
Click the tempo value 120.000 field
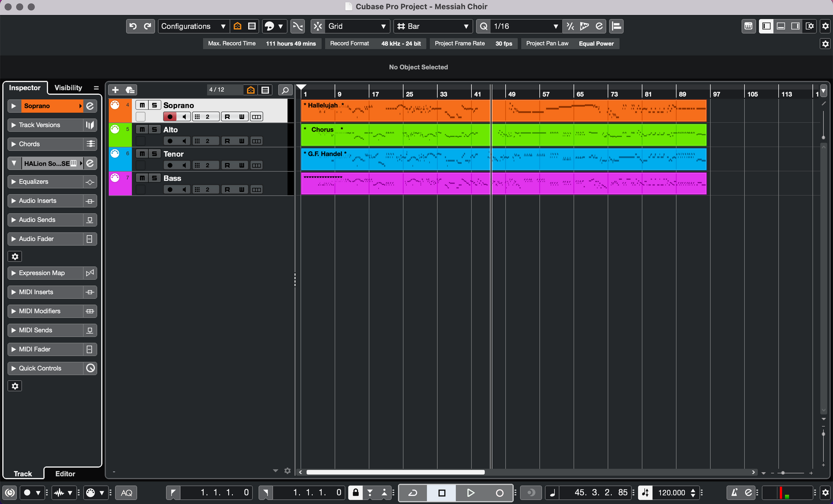click(x=671, y=493)
